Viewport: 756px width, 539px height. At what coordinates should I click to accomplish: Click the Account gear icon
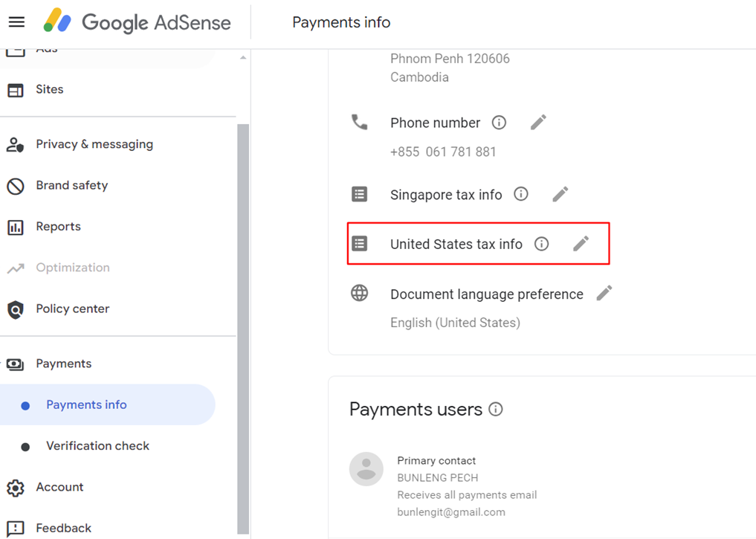point(16,488)
